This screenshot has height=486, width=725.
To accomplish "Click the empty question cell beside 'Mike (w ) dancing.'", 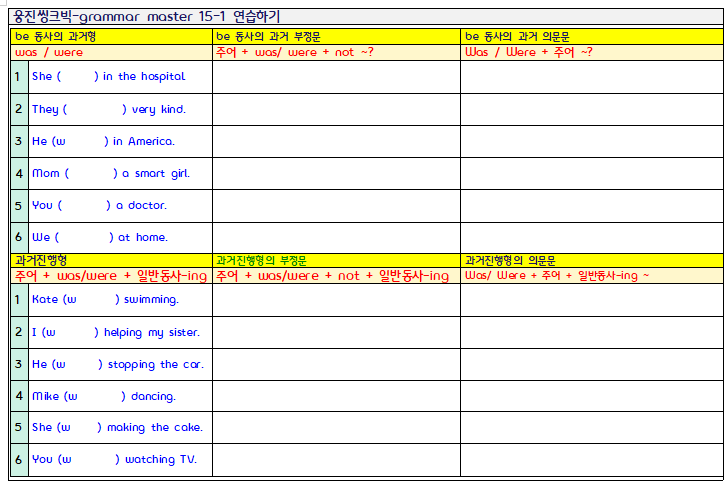I will point(592,396).
